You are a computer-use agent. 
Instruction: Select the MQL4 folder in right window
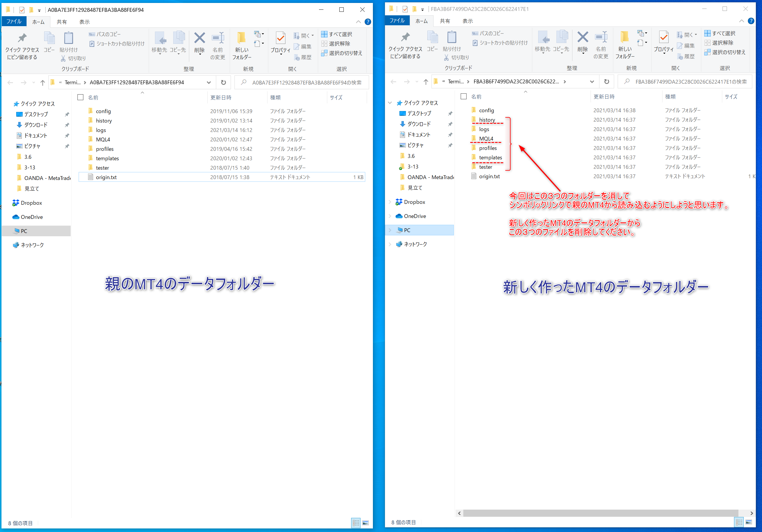[x=486, y=139]
